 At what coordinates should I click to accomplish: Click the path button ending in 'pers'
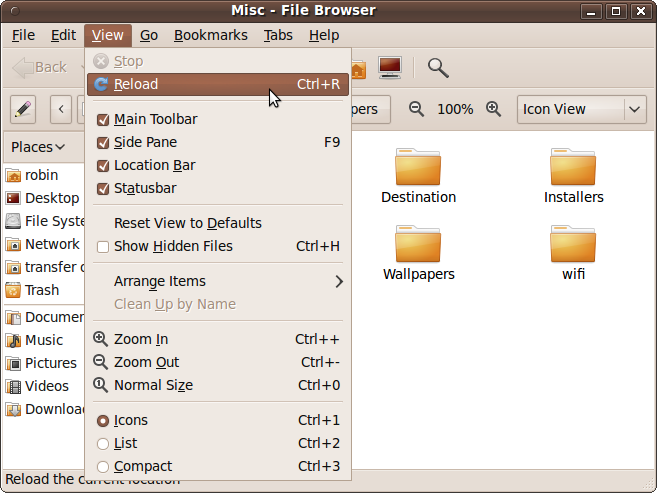coord(370,109)
